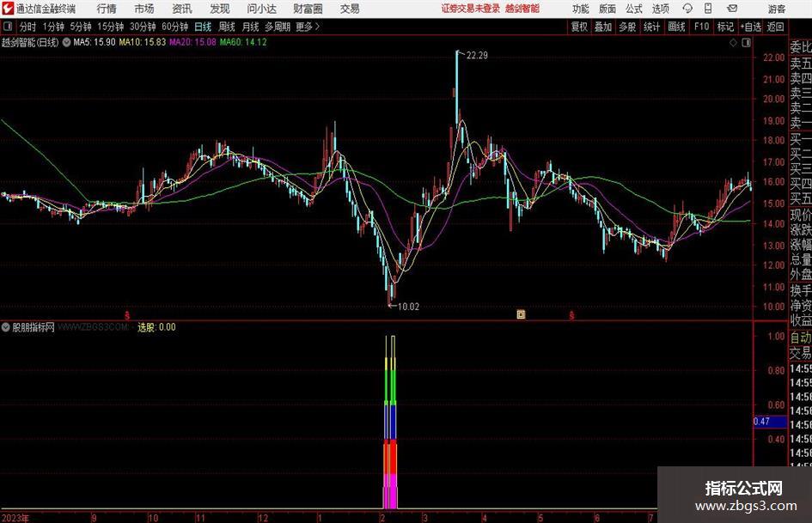812x523 pixels.
Task: Click MA10: 15.83 indicator value
Action: (x=143, y=42)
